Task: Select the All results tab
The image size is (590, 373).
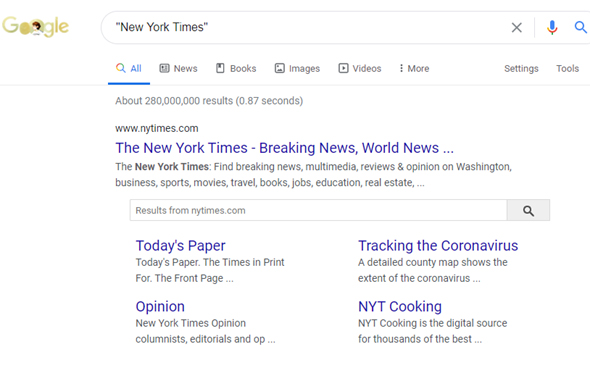Action: (129, 69)
